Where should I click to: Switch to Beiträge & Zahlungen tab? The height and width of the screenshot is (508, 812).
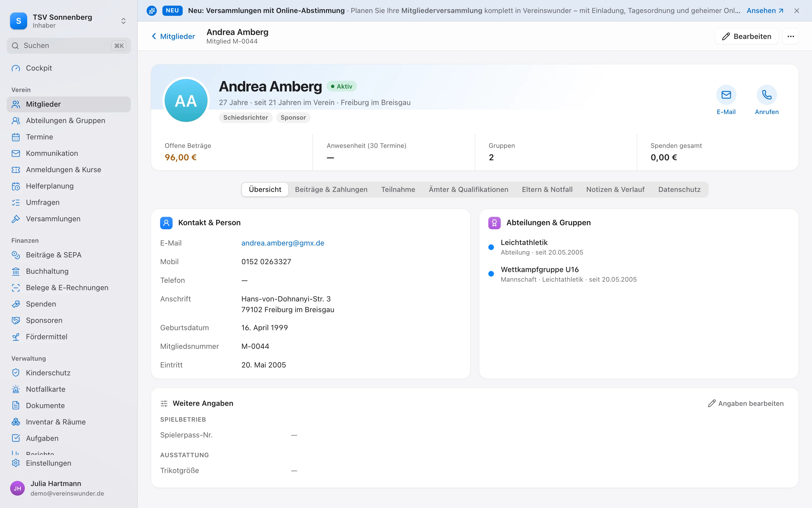tap(331, 189)
